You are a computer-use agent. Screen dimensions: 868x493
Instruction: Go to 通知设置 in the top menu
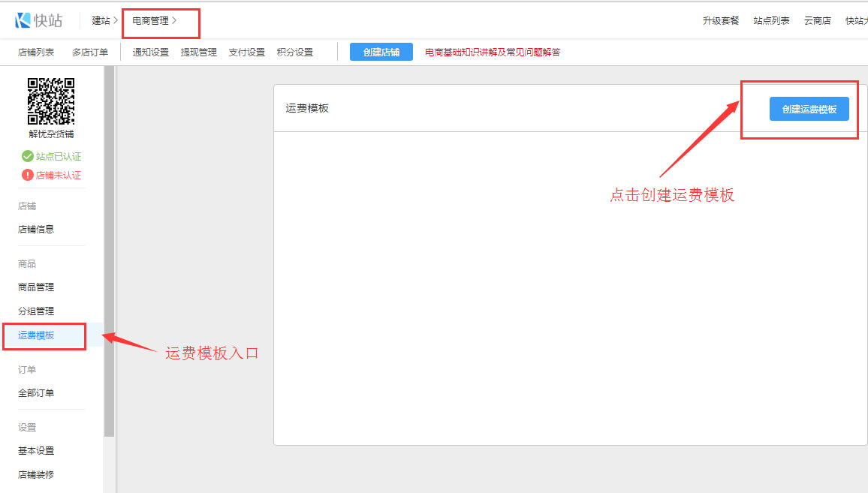point(150,53)
